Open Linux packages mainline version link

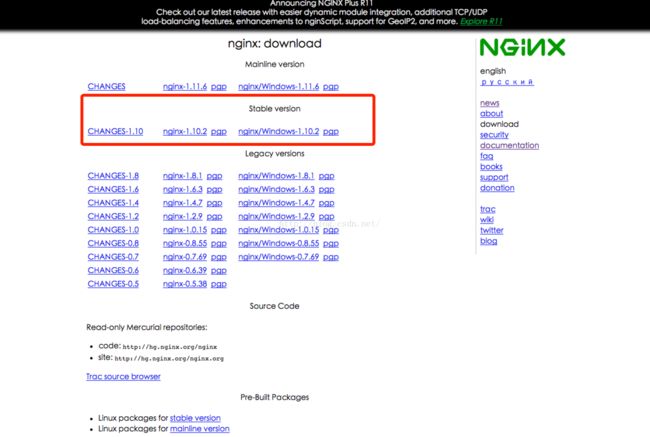[x=199, y=429]
